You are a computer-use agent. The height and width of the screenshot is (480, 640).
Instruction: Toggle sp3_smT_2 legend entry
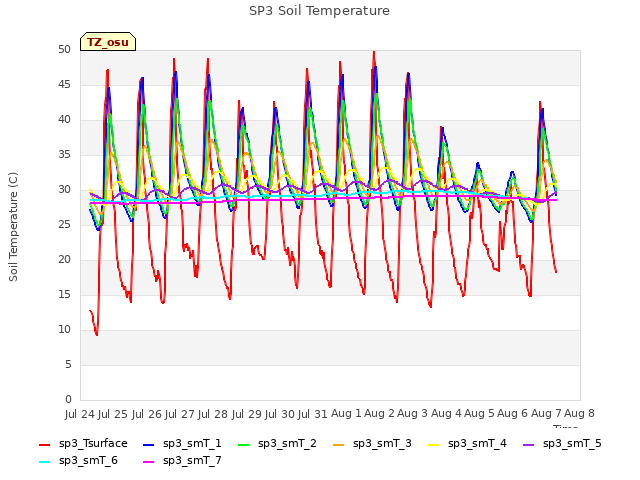coord(278,444)
